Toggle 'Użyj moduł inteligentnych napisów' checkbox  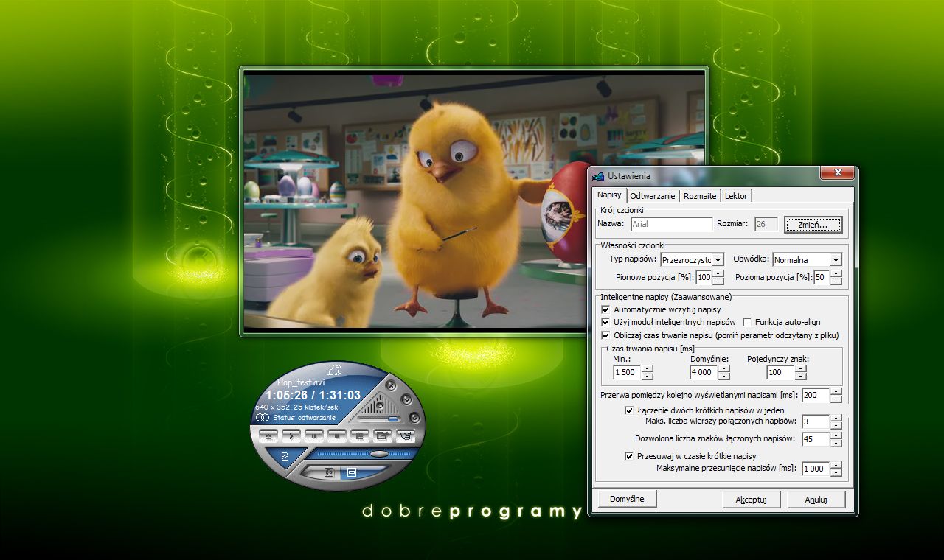pos(606,322)
